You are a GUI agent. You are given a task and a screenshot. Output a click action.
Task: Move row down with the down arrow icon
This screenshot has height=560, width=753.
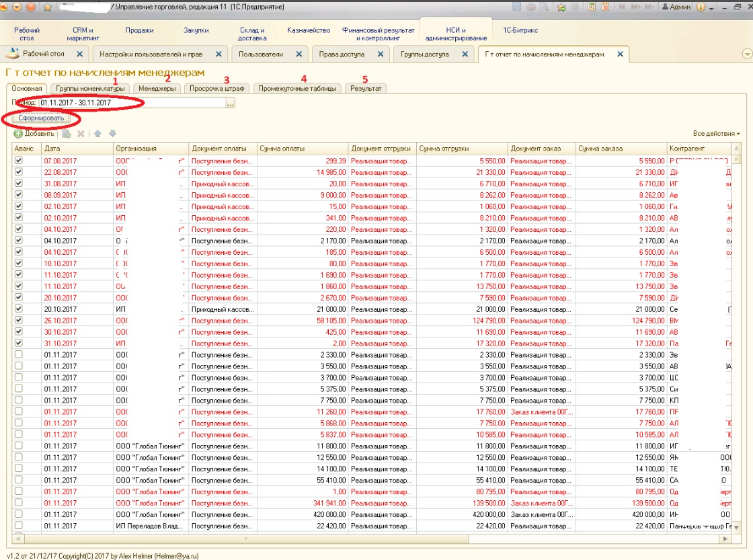112,134
